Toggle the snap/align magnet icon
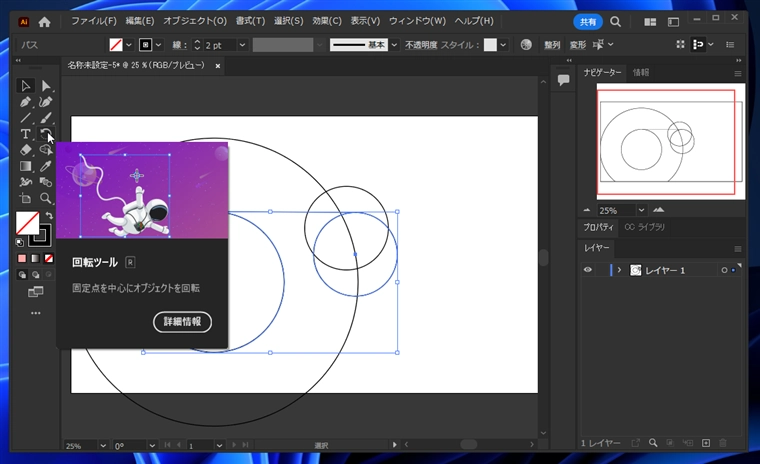This screenshot has height=464, width=760. (x=698, y=45)
